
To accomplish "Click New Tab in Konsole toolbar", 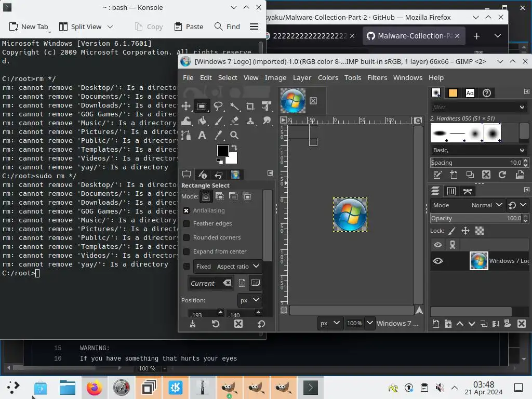I will 29,27.
